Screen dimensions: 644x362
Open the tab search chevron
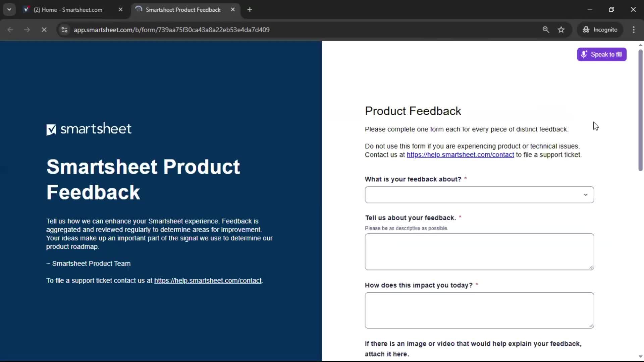(9, 9)
